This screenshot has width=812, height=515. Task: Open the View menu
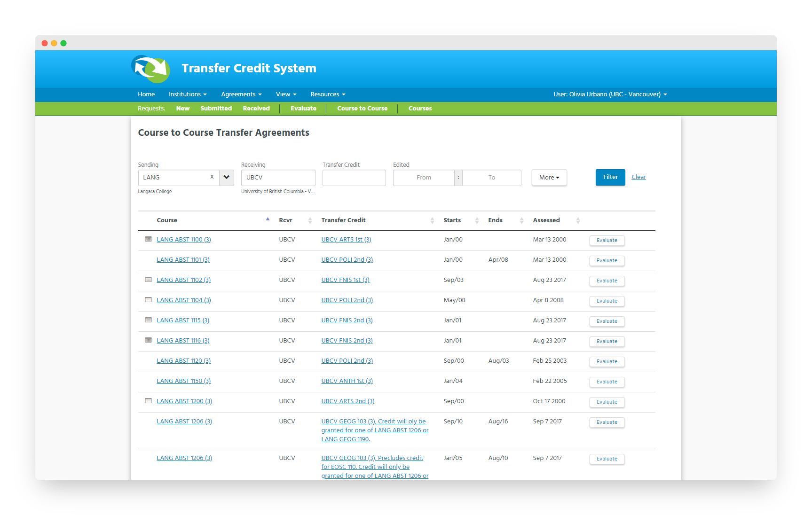pos(286,94)
